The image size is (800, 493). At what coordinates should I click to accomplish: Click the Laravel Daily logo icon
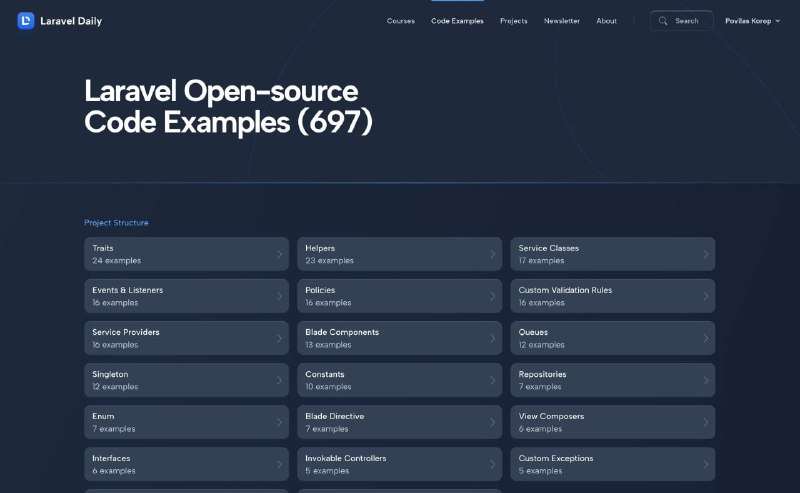click(x=26, y=21)
